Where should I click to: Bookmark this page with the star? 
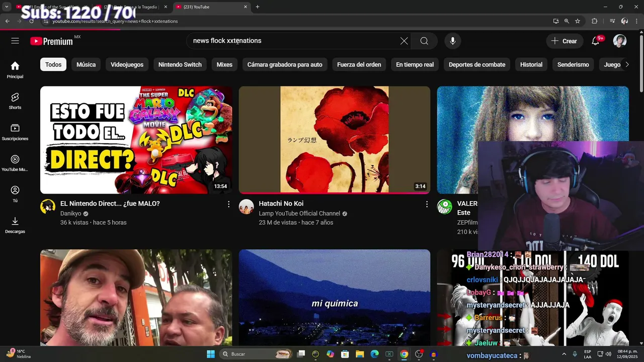[x=578, y=21]
